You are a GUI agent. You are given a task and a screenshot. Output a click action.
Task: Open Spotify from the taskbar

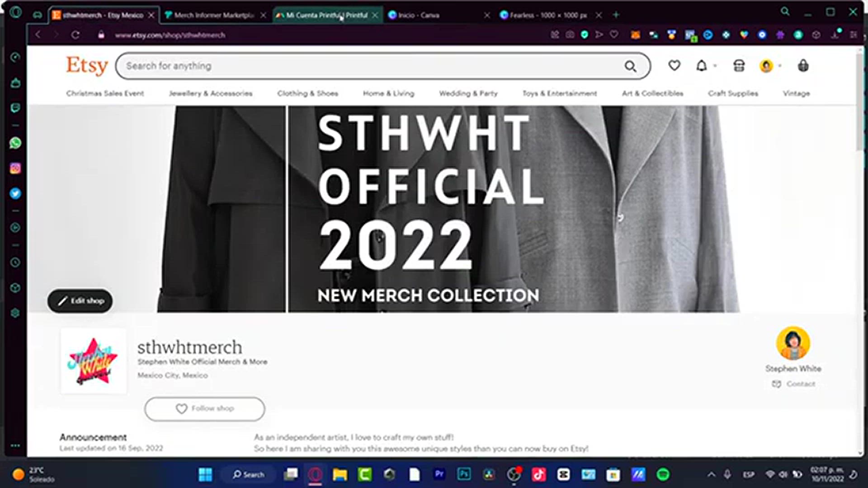[663, 474]
